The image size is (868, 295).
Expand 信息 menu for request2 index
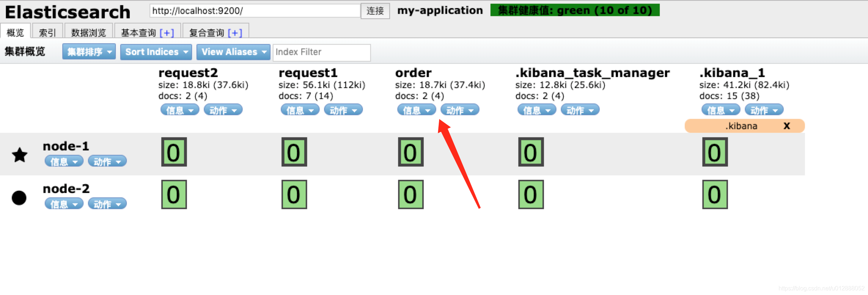click(x=180, y=110)
